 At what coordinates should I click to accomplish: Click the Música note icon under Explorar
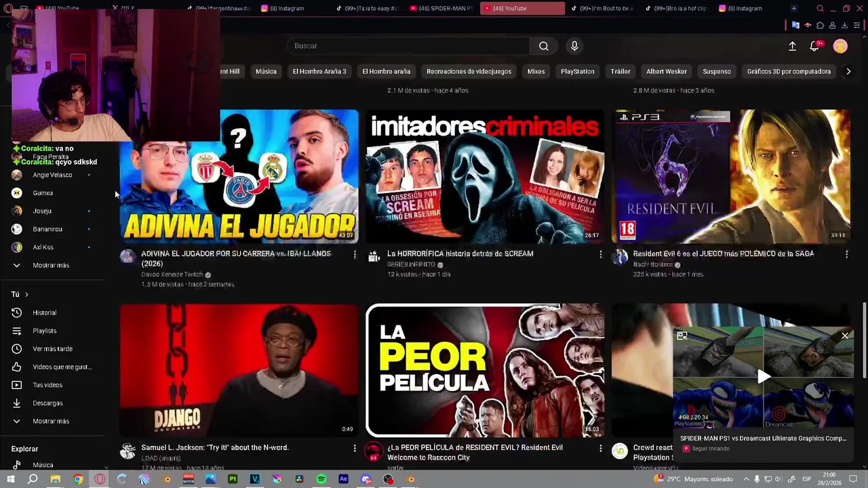pos(17,465)
